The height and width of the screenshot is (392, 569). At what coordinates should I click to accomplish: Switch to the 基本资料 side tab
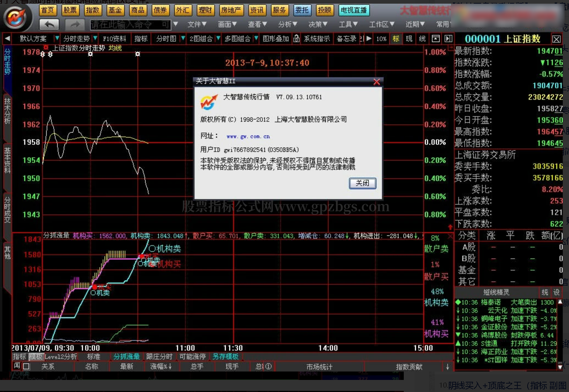pos(7,160)
